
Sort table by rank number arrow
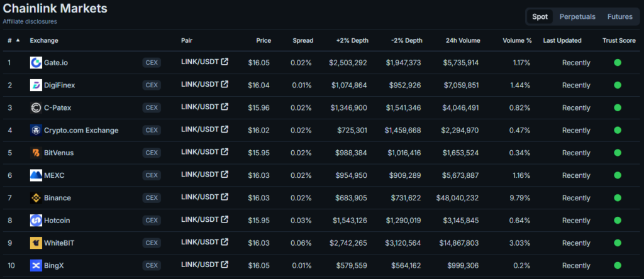(18, 40)
